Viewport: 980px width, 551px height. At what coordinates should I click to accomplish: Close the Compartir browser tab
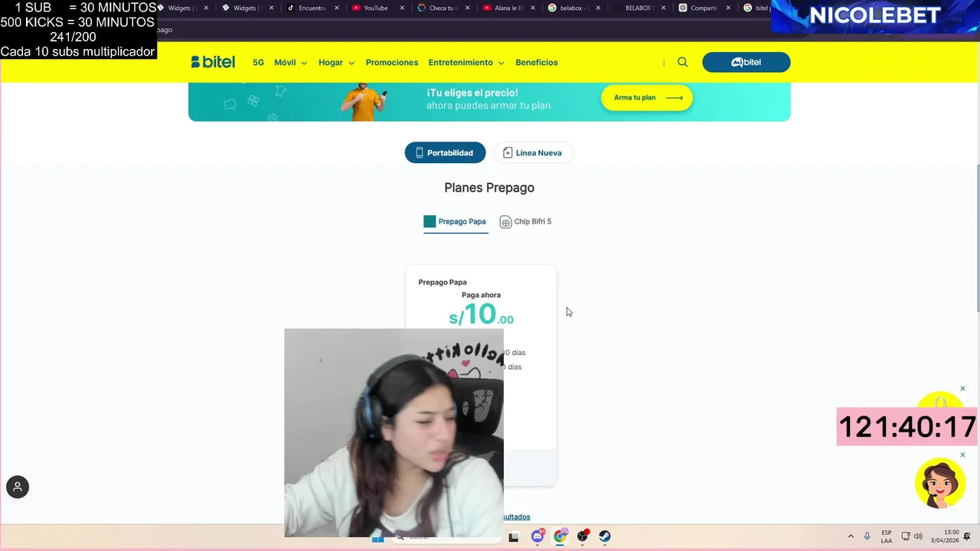tap(728, 8)
